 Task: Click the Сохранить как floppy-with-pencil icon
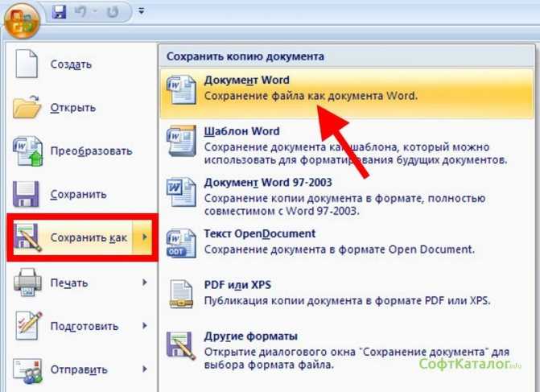[27, 237]
